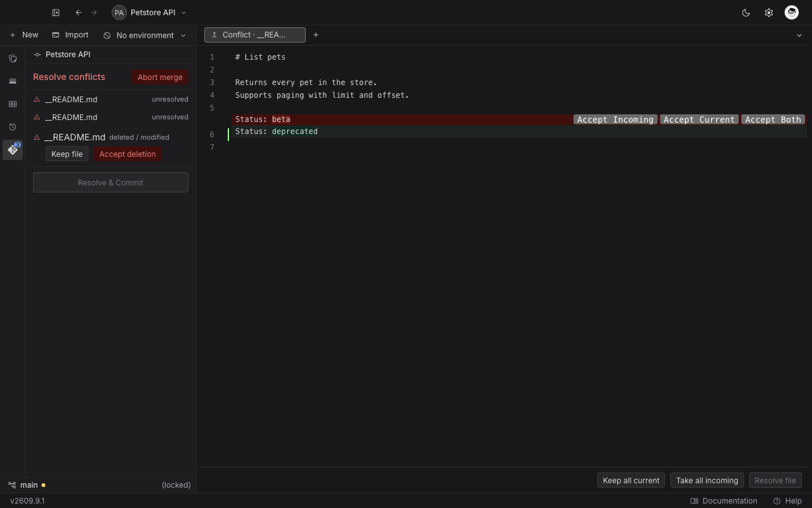
Task: Open the stacked layers sidebar icon
Action: point(13,81)
